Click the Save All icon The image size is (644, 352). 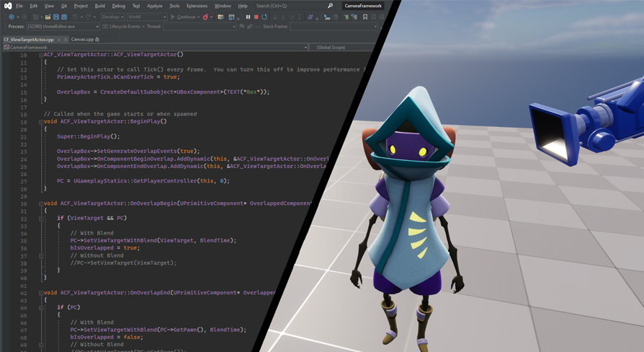click(64, 17)
